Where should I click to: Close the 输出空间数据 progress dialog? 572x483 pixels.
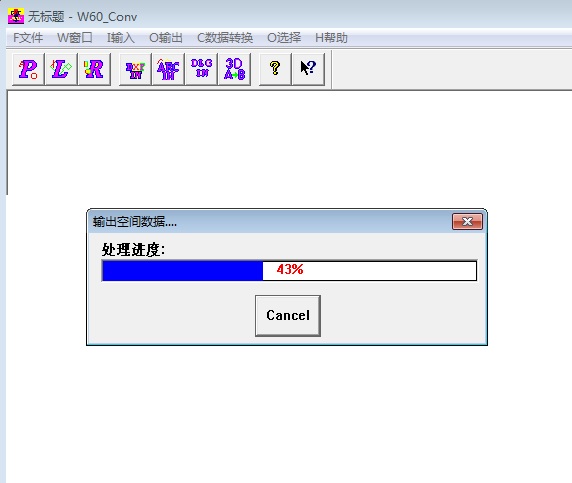click(x=467, y=221)
